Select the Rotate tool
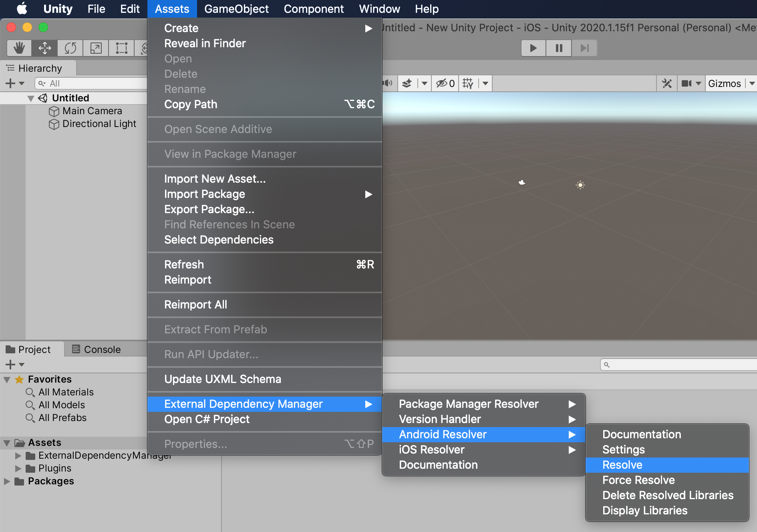 click(x=70, y=48)
